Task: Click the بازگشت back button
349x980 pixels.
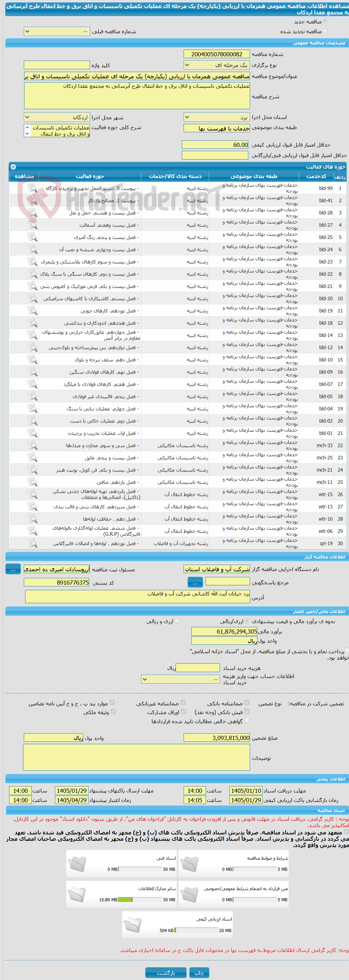Action: (166, 972)
